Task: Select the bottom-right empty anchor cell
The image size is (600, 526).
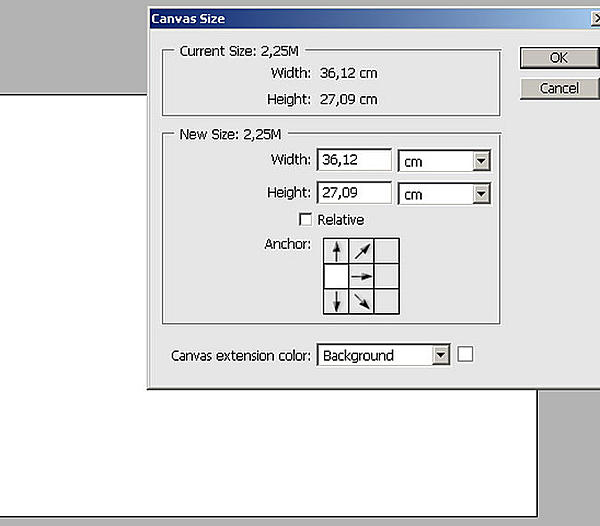Action: click(x=386, y=301)
